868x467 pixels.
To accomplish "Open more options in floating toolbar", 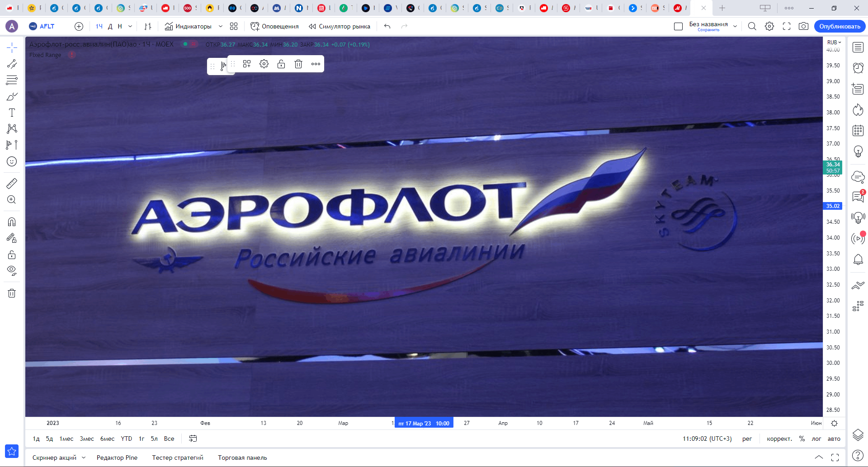I will tap(316, 64).
